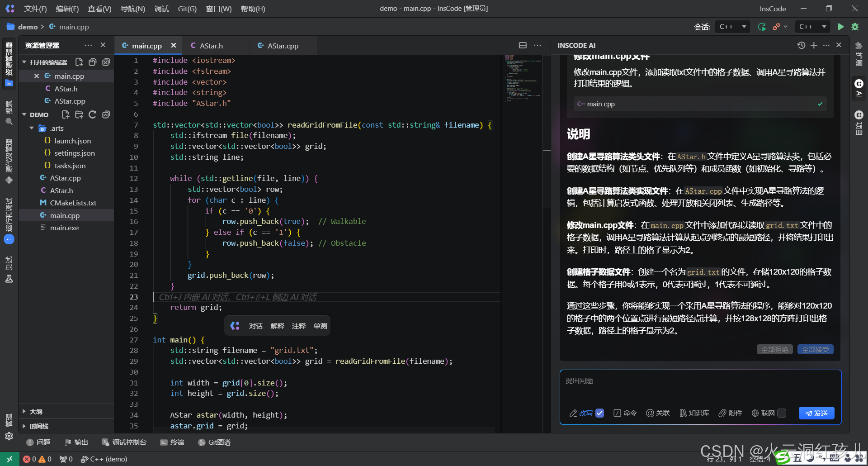Collapse the DEMO folder section
868x466 pixels.
click(24, 114)
